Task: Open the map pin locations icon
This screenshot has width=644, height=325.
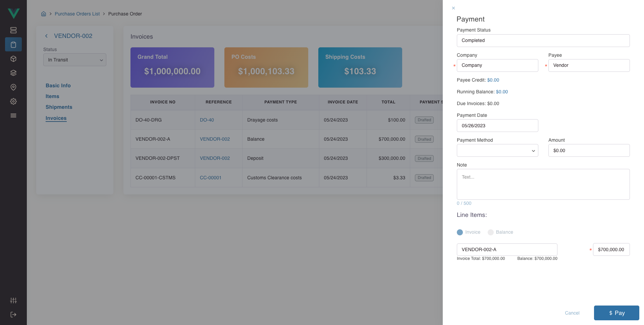Action: pos(13,87)
